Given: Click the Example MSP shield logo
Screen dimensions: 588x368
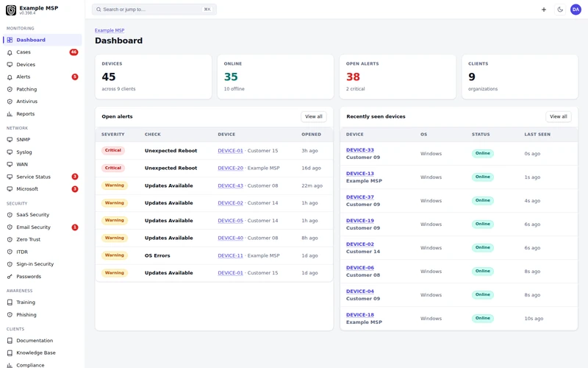Looking at the screenshot, I should click(11, 10).
